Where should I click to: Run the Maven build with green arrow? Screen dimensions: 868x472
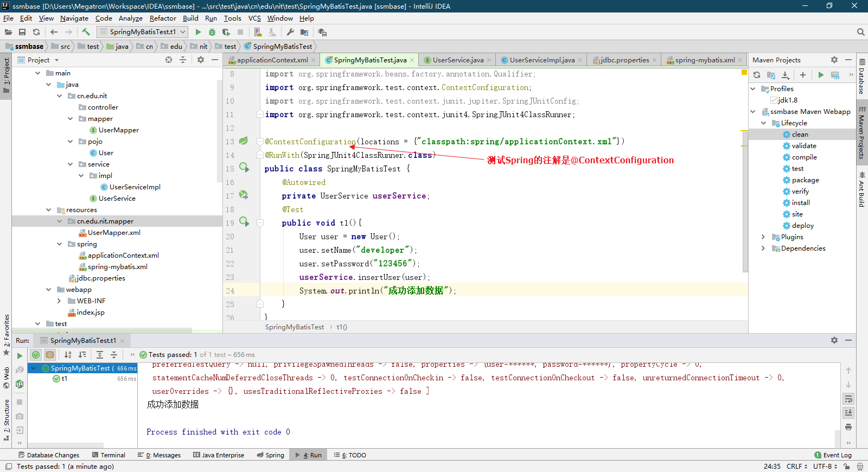[x=821, y=75]
